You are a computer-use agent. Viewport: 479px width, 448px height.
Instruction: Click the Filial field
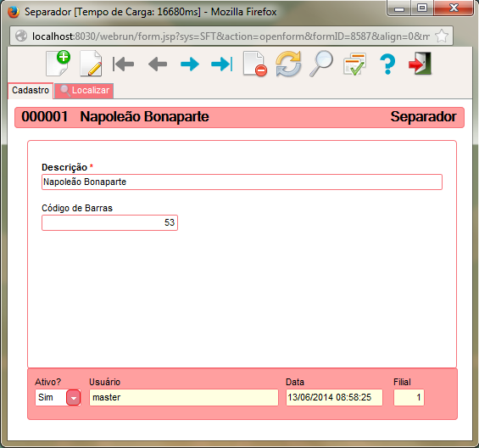(409, 398)
